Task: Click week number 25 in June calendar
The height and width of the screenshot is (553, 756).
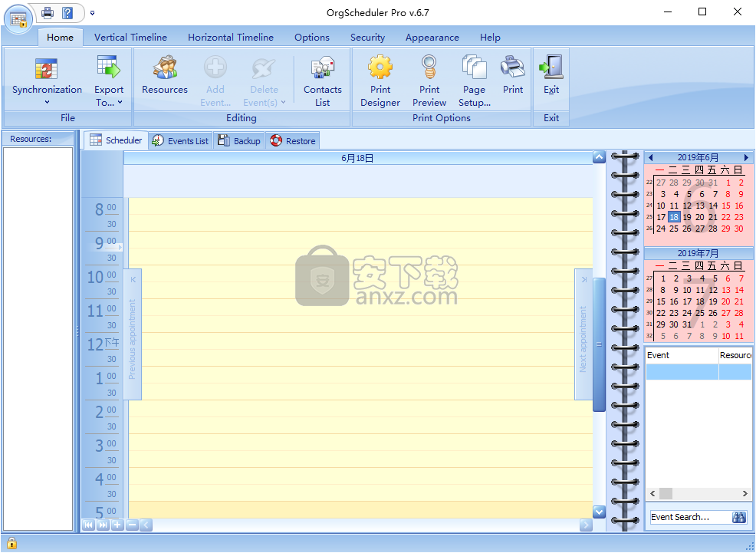Action: [x=649, y=217]
